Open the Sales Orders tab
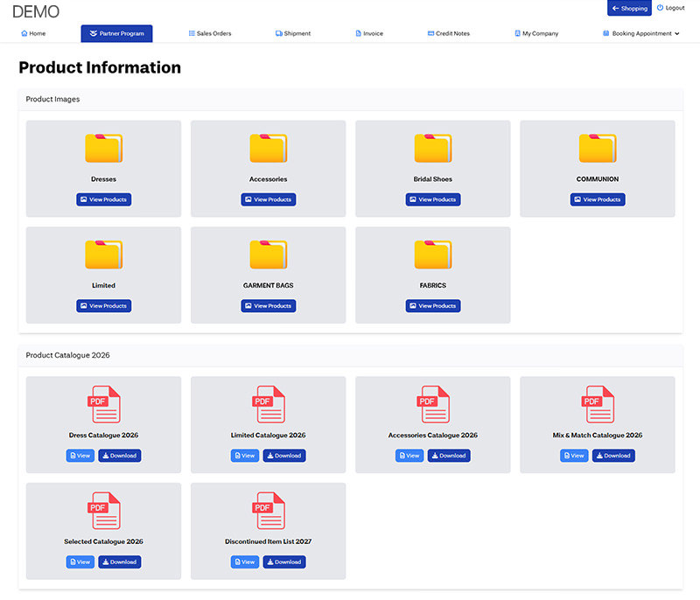 [208, 33]
